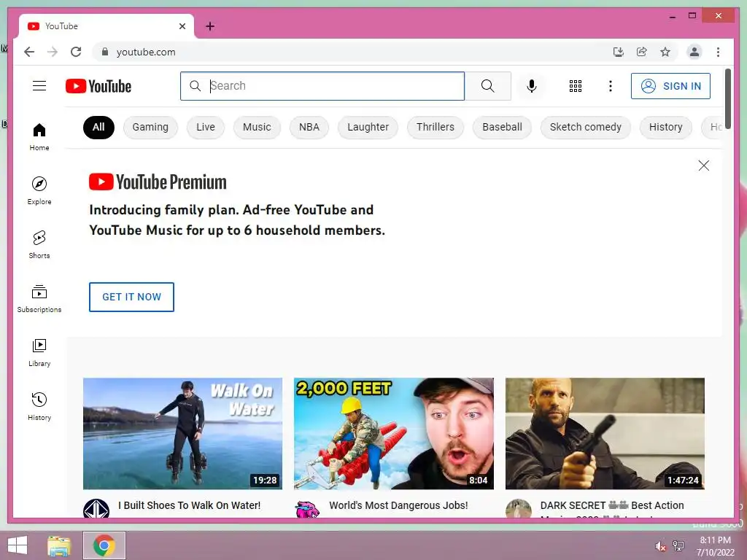747x560 pixels.
Task: Open Windows Start button
Action: click(x=18, y=545)
